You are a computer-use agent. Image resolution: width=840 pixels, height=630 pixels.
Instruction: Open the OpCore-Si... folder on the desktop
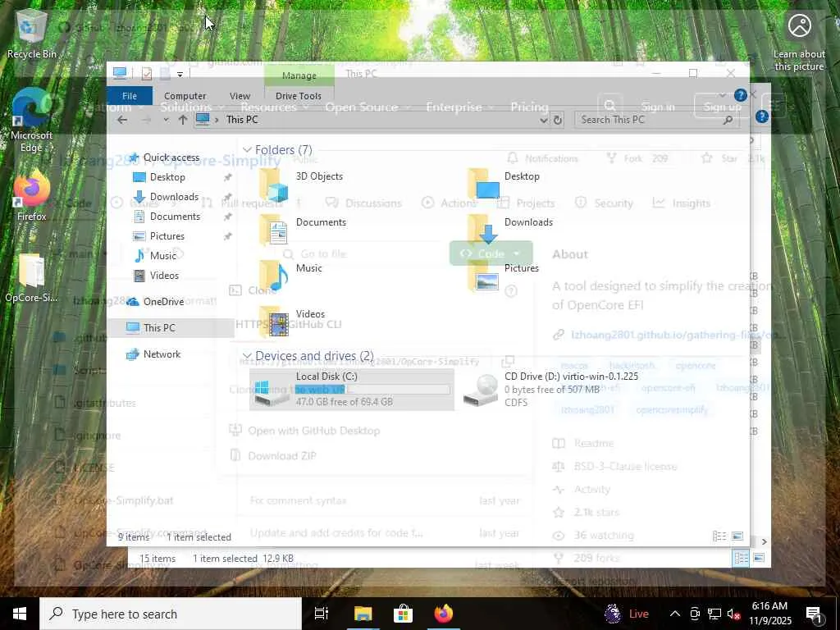pyautogui.click(x=32, y=278)
